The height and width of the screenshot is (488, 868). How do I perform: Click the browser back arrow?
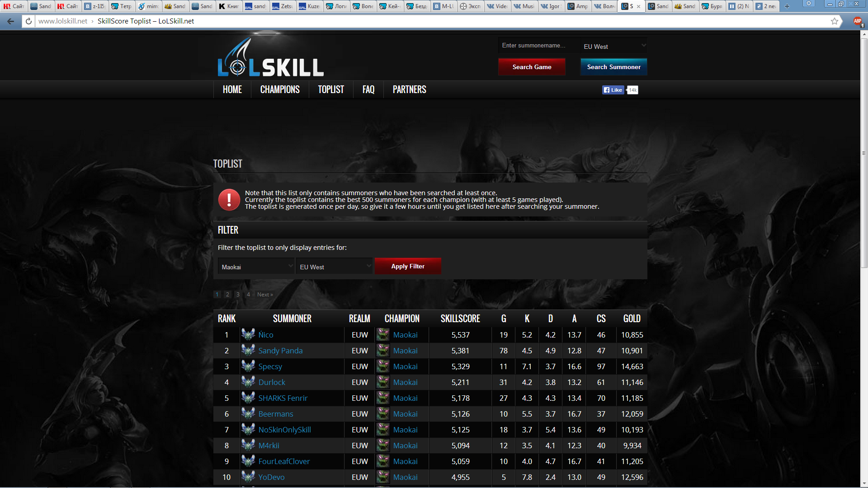[11, 21]
